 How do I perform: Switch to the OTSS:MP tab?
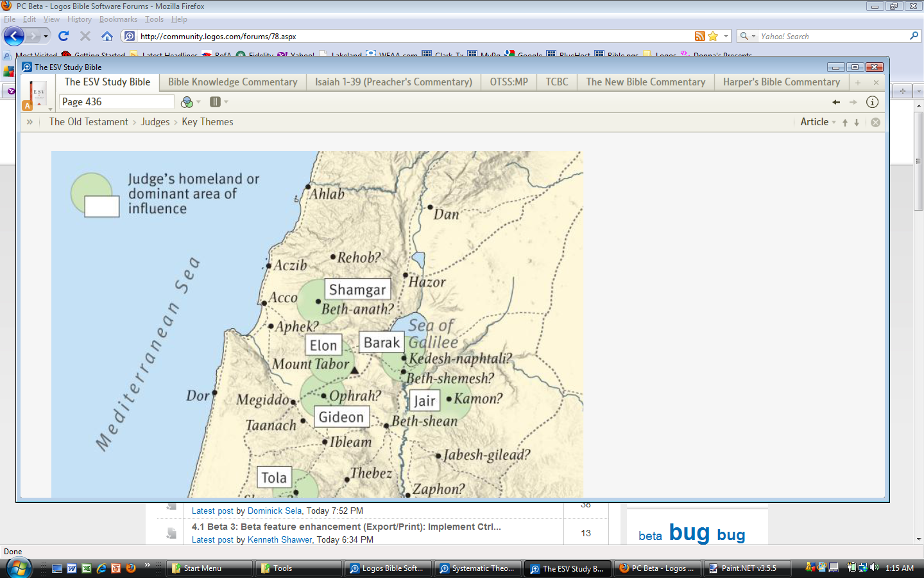(x=509, y=82)
